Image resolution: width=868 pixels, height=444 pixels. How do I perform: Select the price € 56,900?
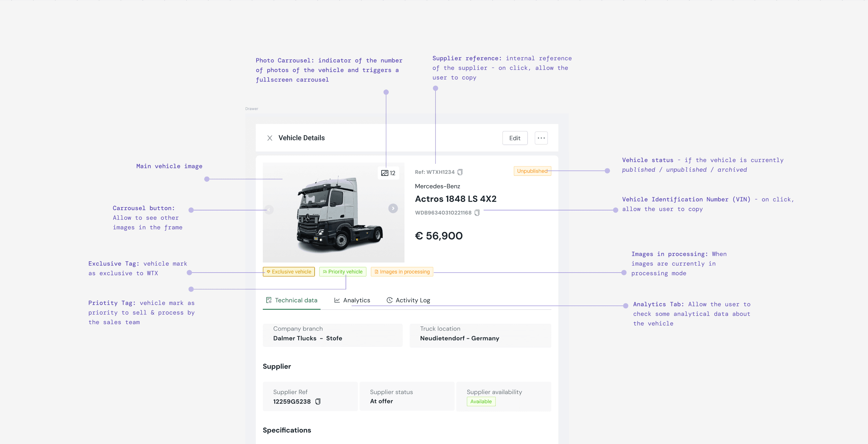point(439,236)
